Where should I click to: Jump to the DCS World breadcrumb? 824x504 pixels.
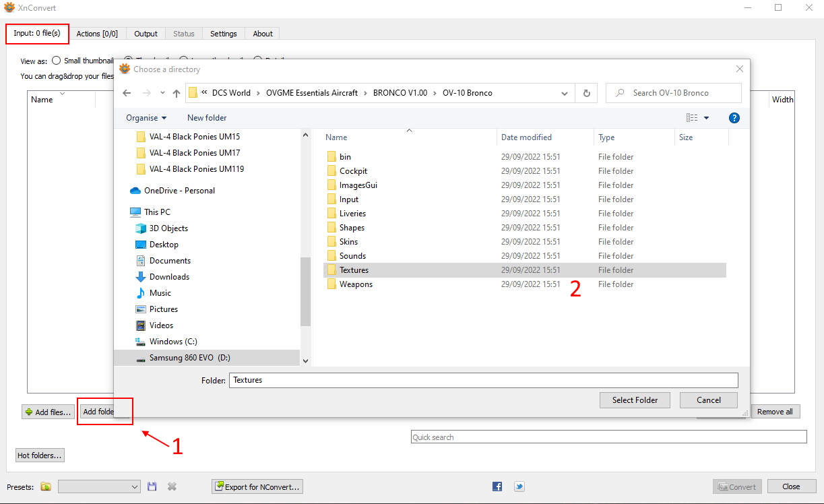231,93
